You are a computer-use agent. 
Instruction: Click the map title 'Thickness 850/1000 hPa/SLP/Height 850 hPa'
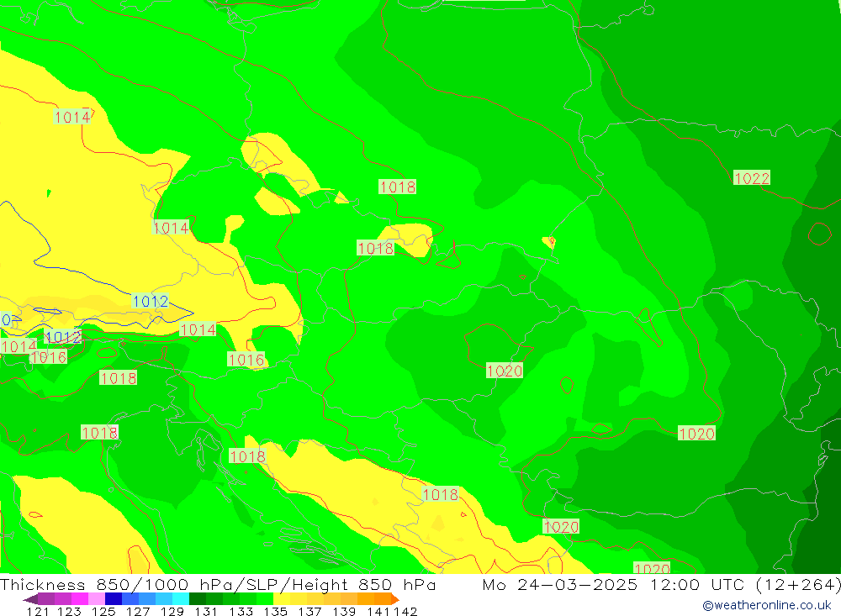pyautogui.click(x=218, y=584)
